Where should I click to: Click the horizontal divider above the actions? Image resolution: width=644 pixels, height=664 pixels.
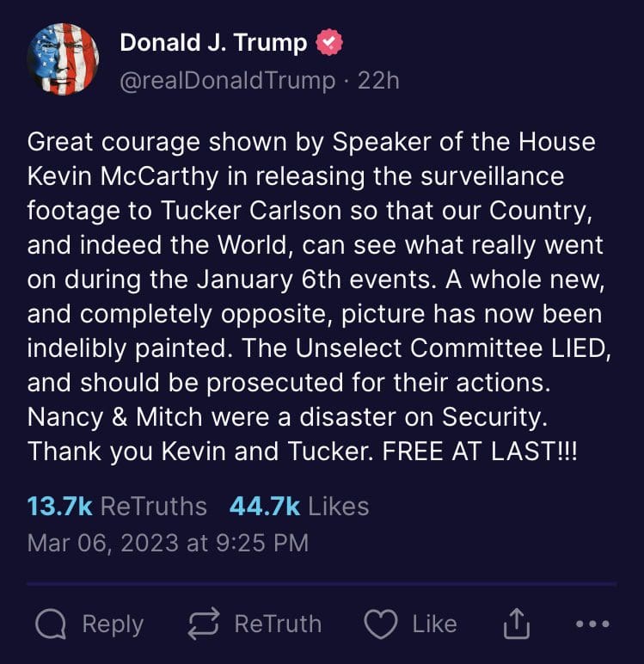pyautogui.click(x=322, y=584)
